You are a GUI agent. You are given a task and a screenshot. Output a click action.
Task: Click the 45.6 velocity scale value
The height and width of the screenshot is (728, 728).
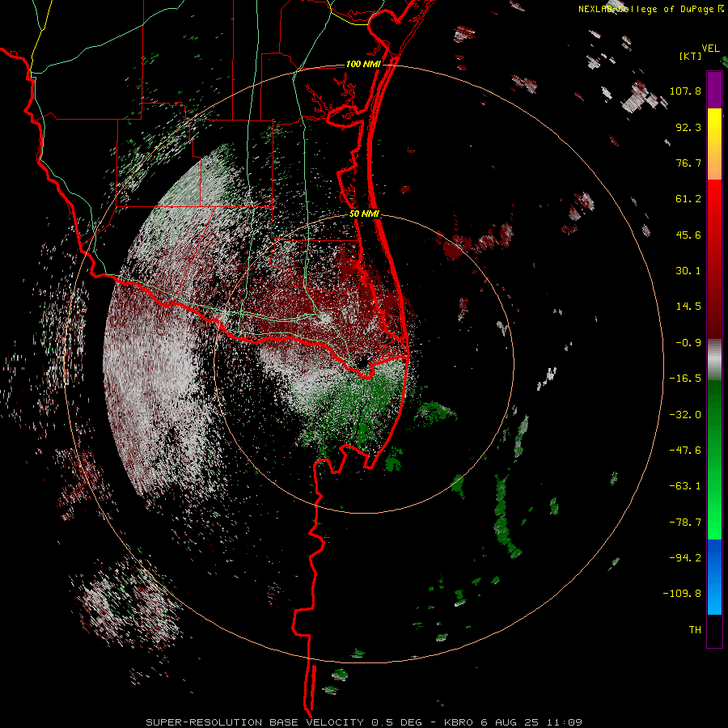pyautogui.click(x=688, y=235)
